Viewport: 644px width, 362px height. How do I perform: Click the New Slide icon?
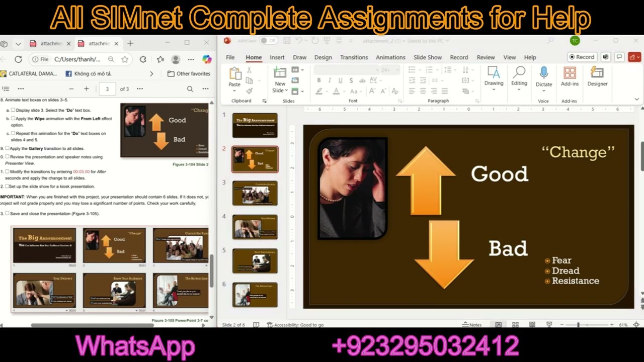click(x=280, y=73)
